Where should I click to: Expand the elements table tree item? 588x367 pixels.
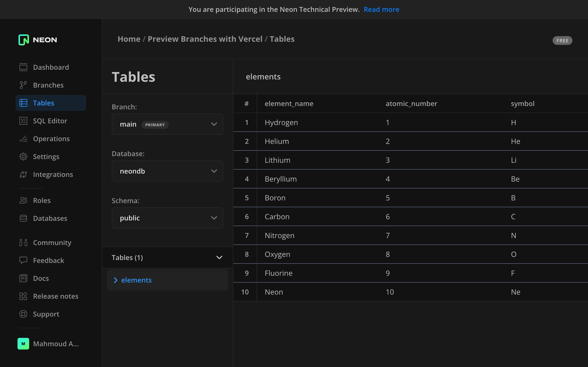coord(116,280)
